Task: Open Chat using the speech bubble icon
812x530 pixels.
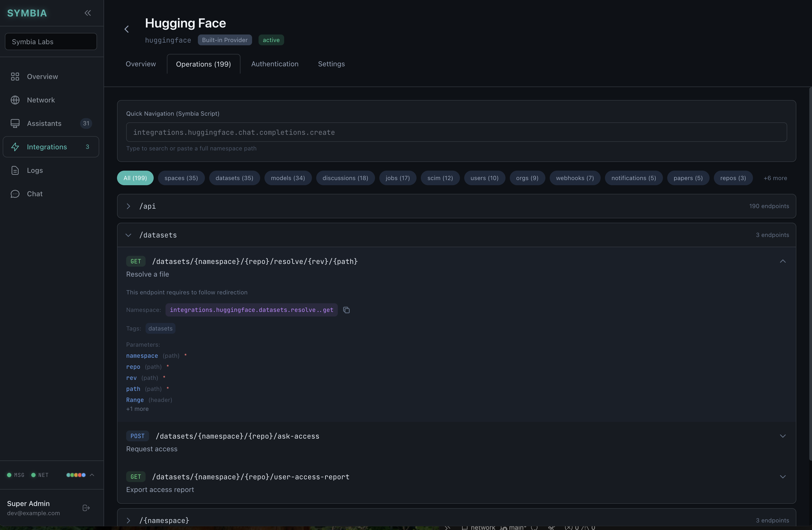Action: [15, 194]
